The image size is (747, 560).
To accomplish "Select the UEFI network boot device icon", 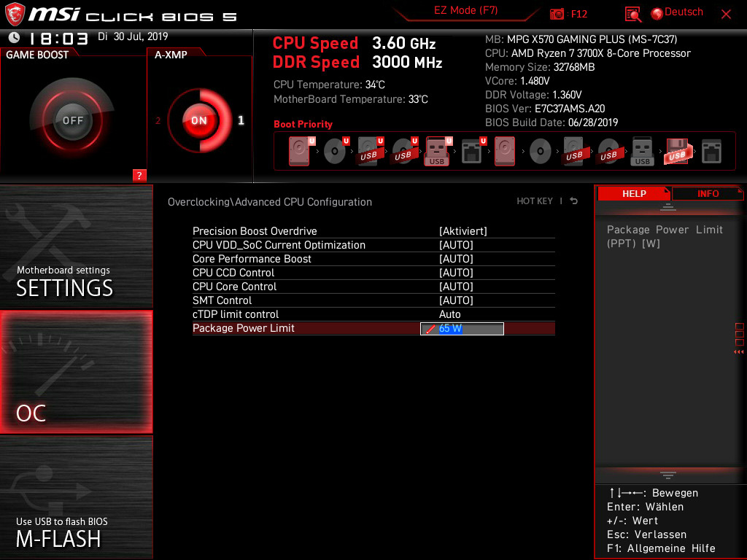I will 473,151.
